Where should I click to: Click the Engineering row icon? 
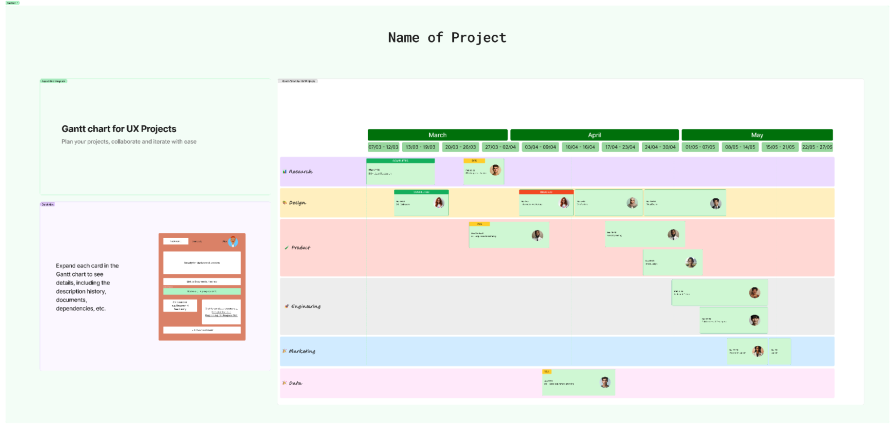point(286,306)
